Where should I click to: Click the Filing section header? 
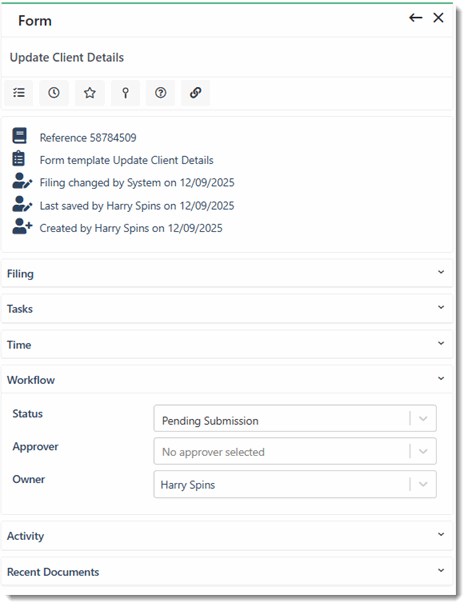tap(227, 273)
